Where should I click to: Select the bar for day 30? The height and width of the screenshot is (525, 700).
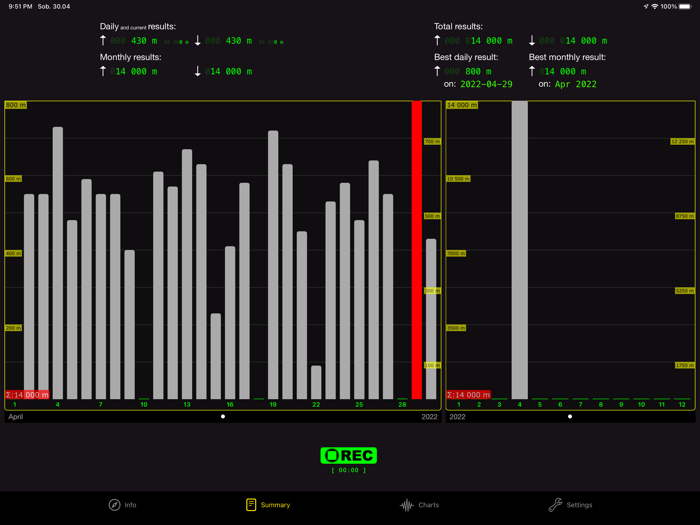pyautogui.click(x=431, y=319)
